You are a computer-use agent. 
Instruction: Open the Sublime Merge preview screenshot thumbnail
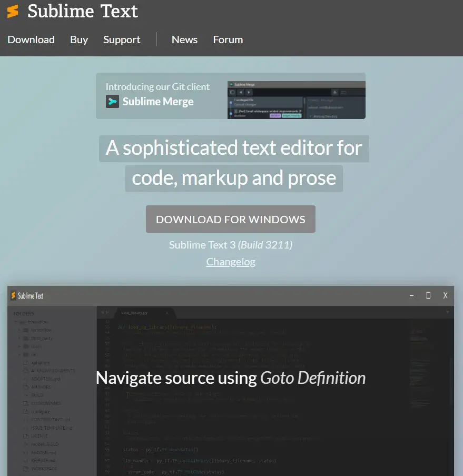click(297, 100)
